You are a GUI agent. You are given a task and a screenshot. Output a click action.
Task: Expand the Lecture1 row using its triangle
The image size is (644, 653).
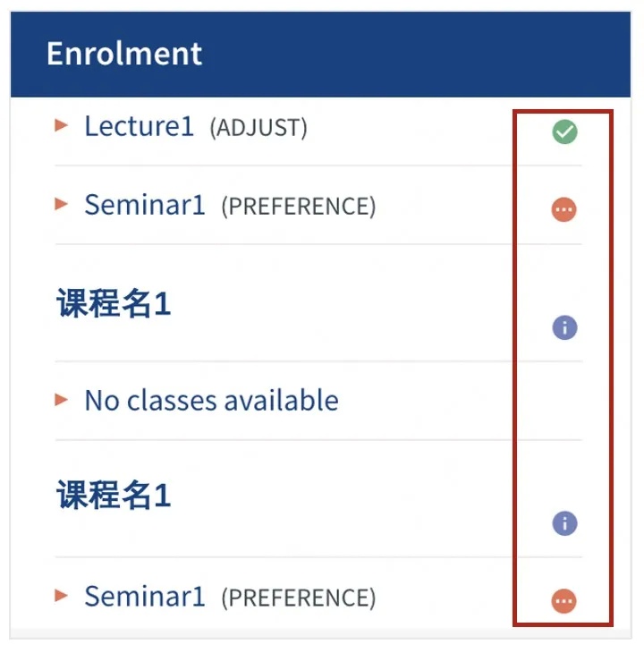point(61,125)
